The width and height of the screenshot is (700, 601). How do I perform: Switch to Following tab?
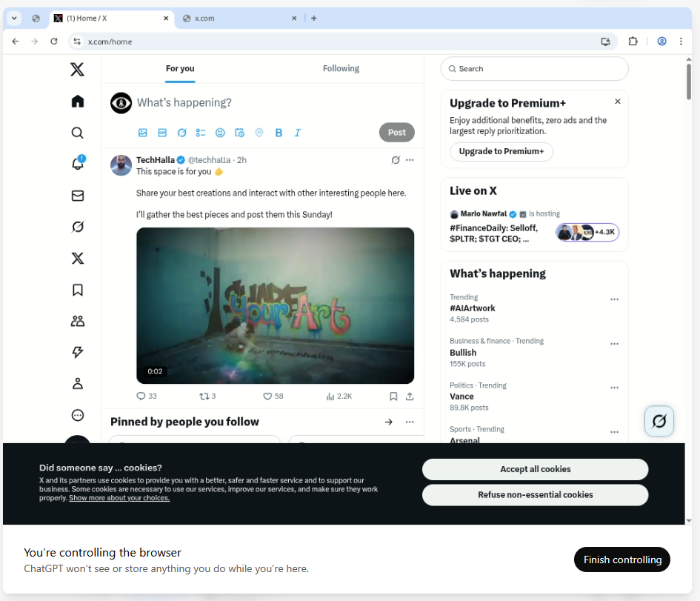point(341,69)
